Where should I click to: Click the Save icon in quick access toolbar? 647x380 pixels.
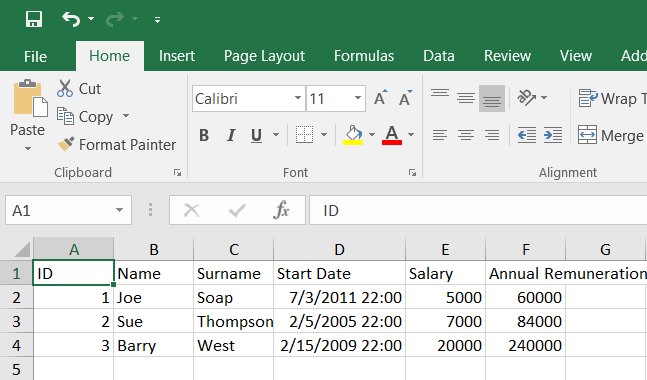[34, 19]
